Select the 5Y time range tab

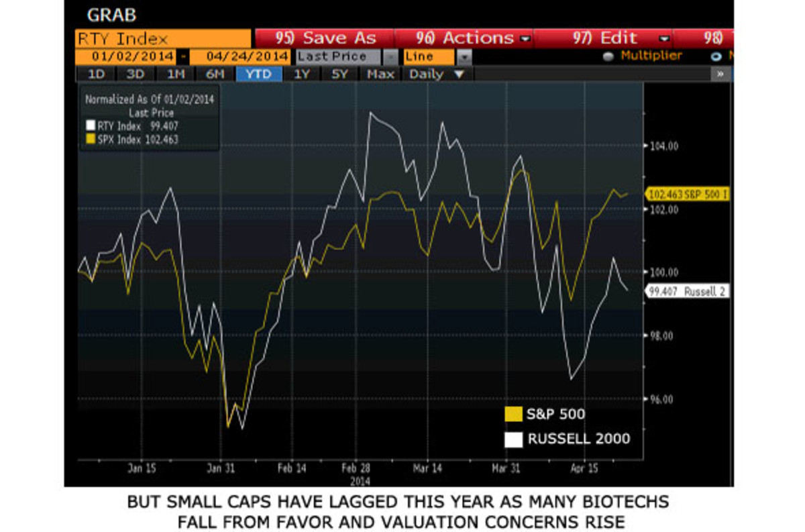pyautogui.click(x=341, y=74)
